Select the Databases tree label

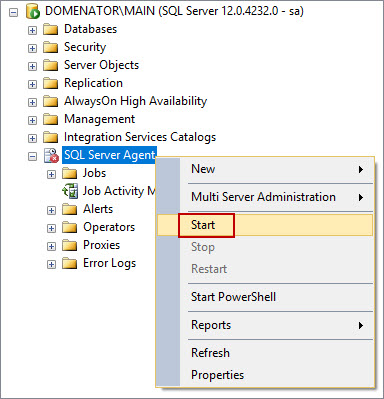click(x=90, y=29)
